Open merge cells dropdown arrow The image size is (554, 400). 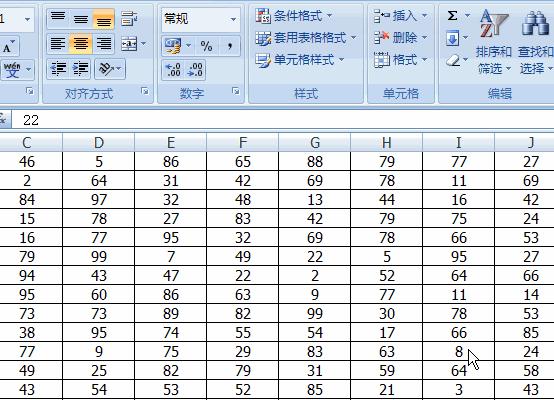pos(143,44)
